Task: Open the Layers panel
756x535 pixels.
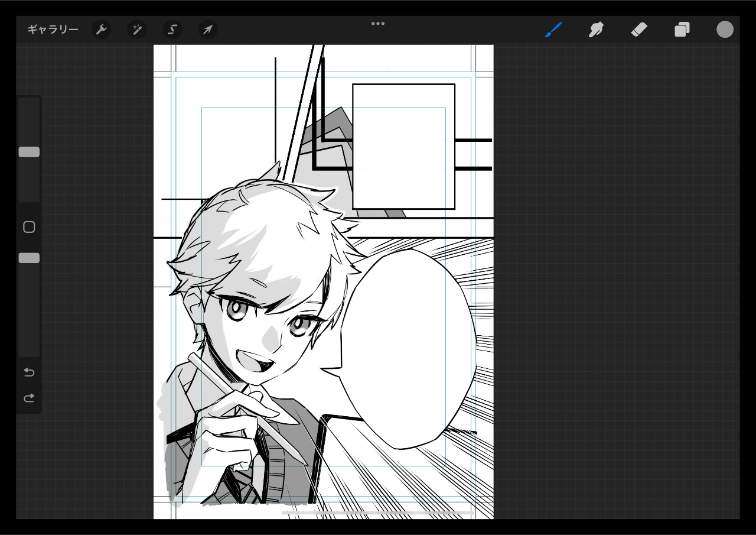Action: pos(682,30)
